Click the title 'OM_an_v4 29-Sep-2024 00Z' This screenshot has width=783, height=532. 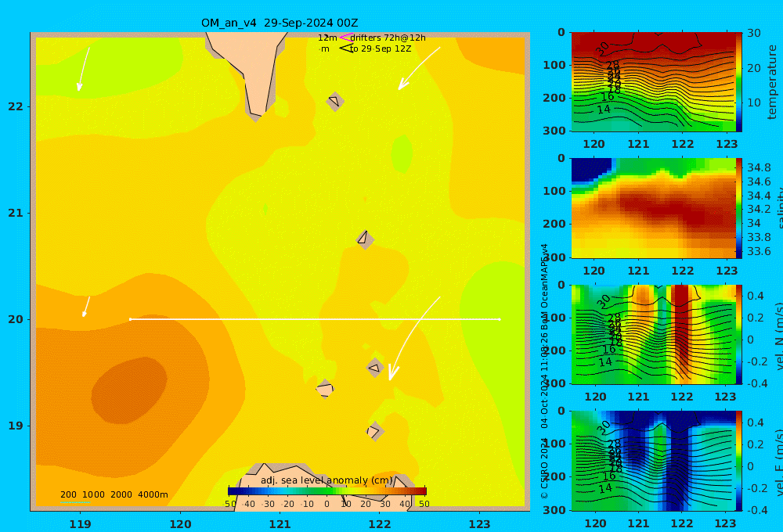280,23
